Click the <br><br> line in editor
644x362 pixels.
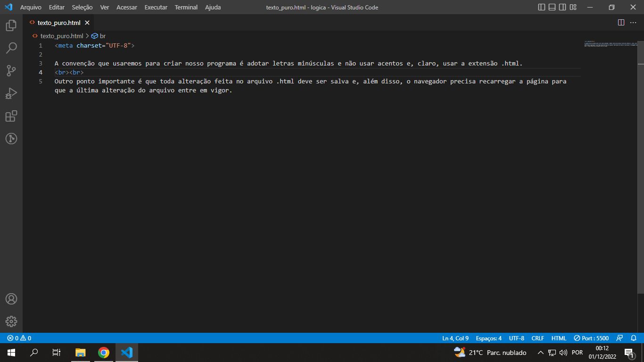pyautogui.click(x=69, y=73)
